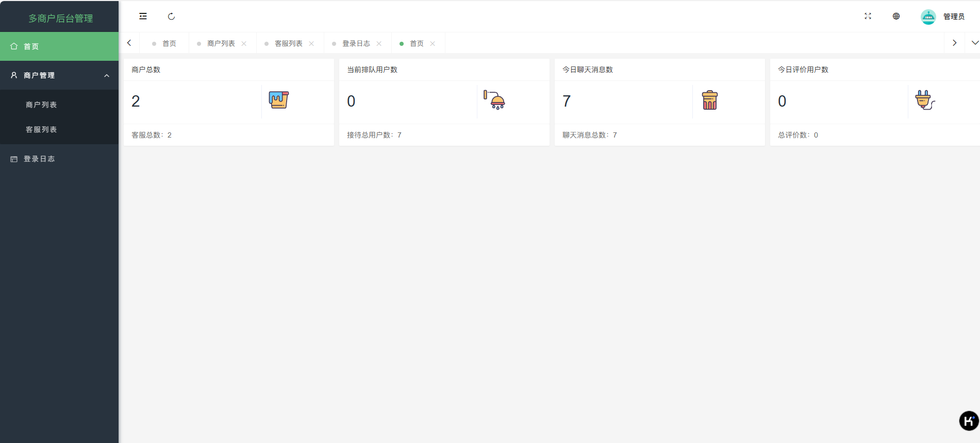980x443 pixels.
Task: Collapse the 商户管理 sidebar submenu
Action: 107,76
